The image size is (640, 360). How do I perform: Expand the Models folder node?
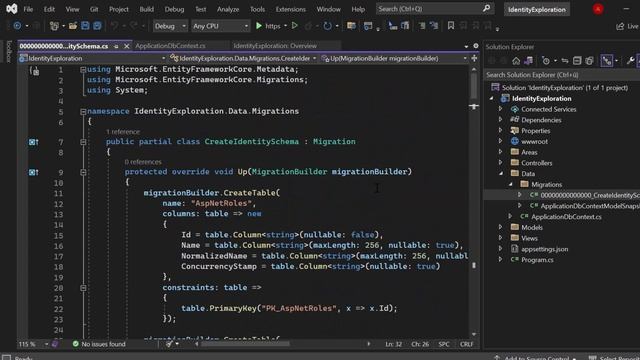point(501,227)
